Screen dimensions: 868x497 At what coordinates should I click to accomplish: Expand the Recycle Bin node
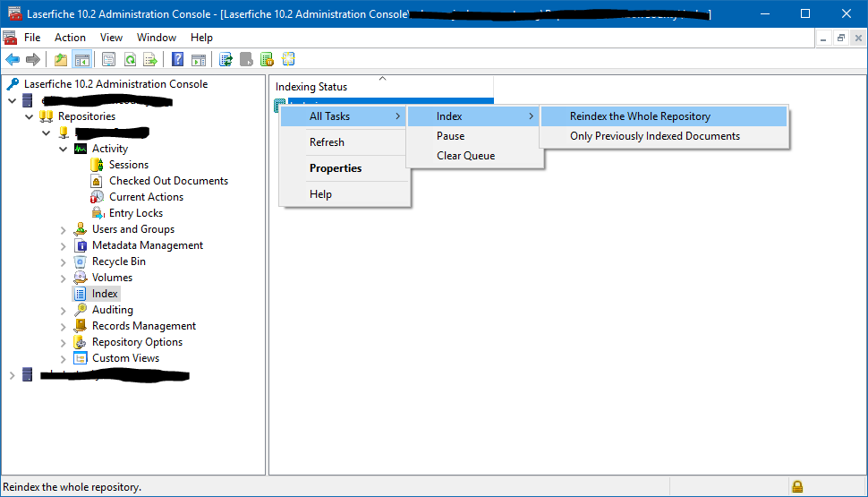click(x=64, y=262)
